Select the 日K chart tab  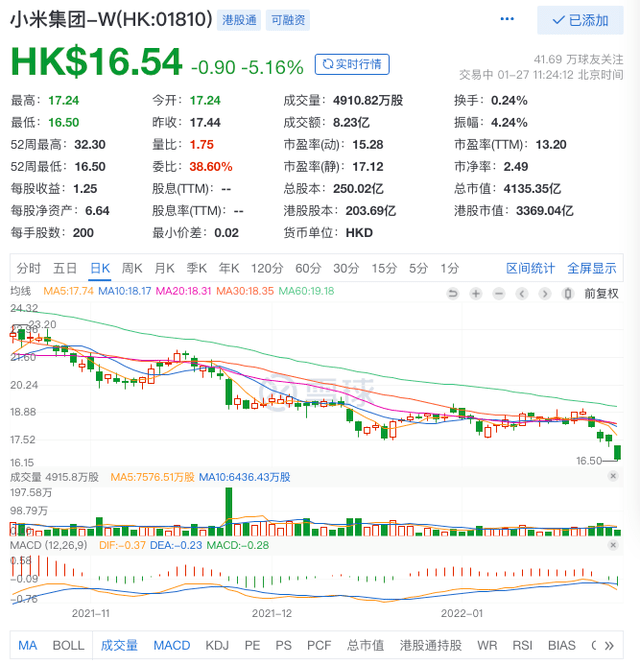point(100,268)
